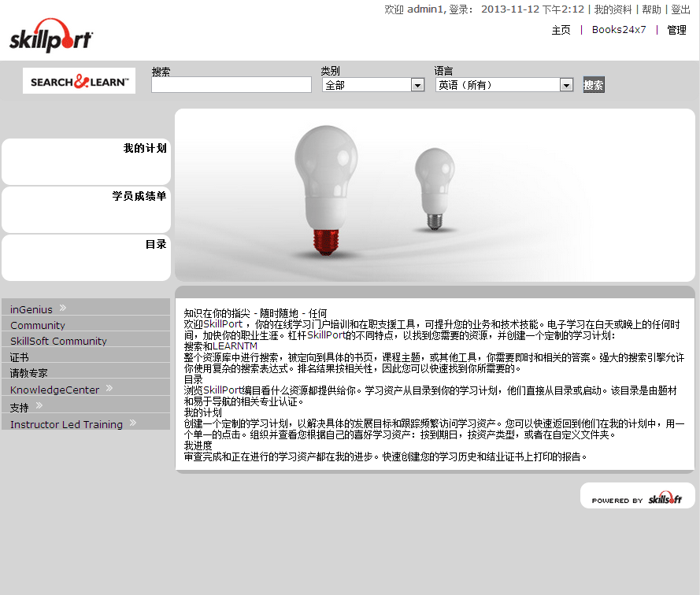
Task: Click the 登出 logout link
Action: [x=680, y=9]
